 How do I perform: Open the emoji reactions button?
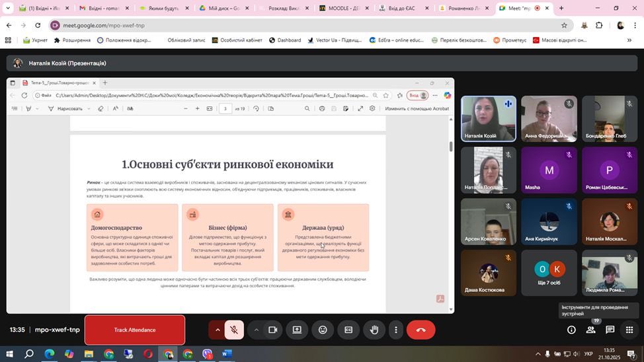tap(323, 330)
